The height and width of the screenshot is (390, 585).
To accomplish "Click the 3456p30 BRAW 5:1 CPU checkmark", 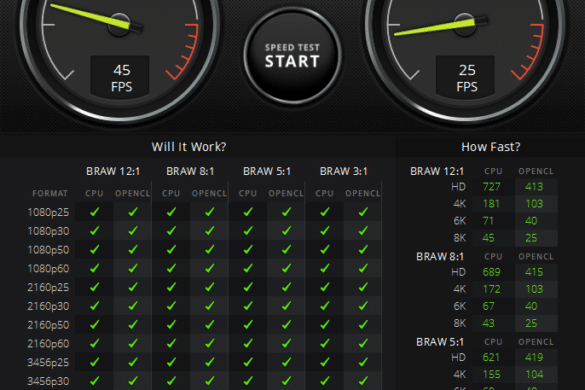I will (x=248, y=381).
